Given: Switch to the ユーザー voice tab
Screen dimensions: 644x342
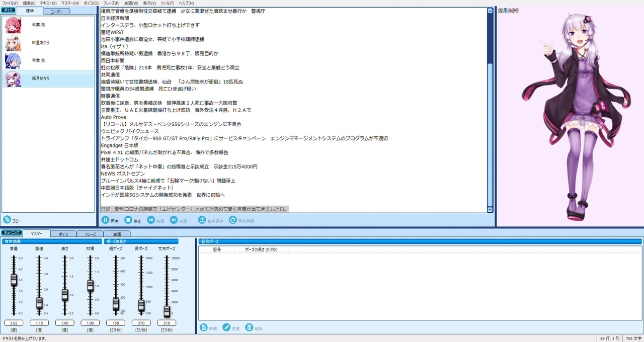Looking at the screenshot, I should coord(57,11).
